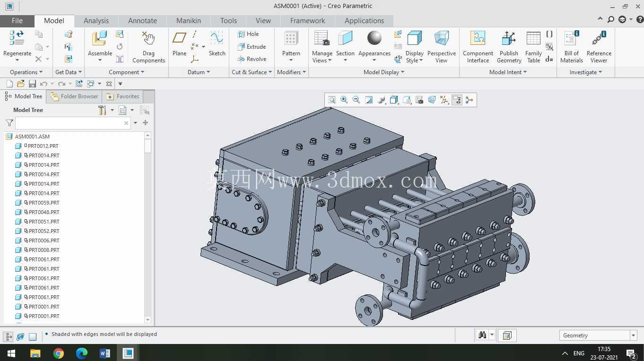Click Repaint icon in graphics toolbar

[369, 100]
